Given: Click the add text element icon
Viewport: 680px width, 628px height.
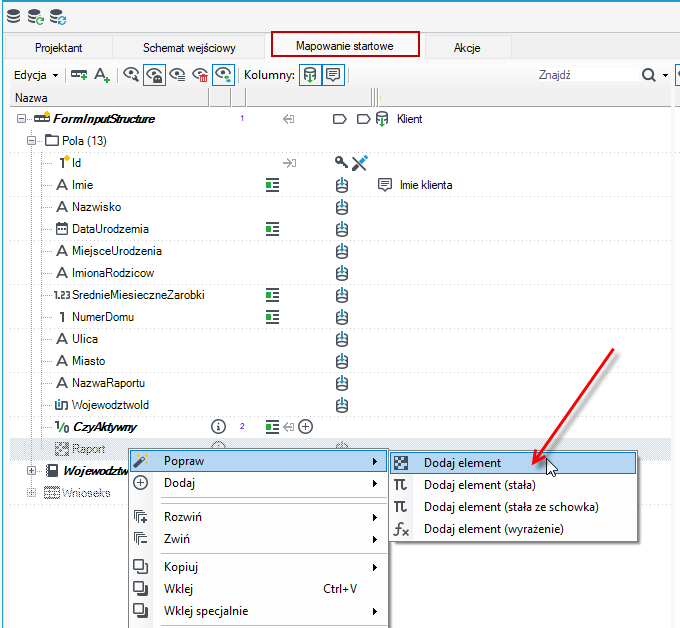Looking at the screenshot, I should (102, 75).
